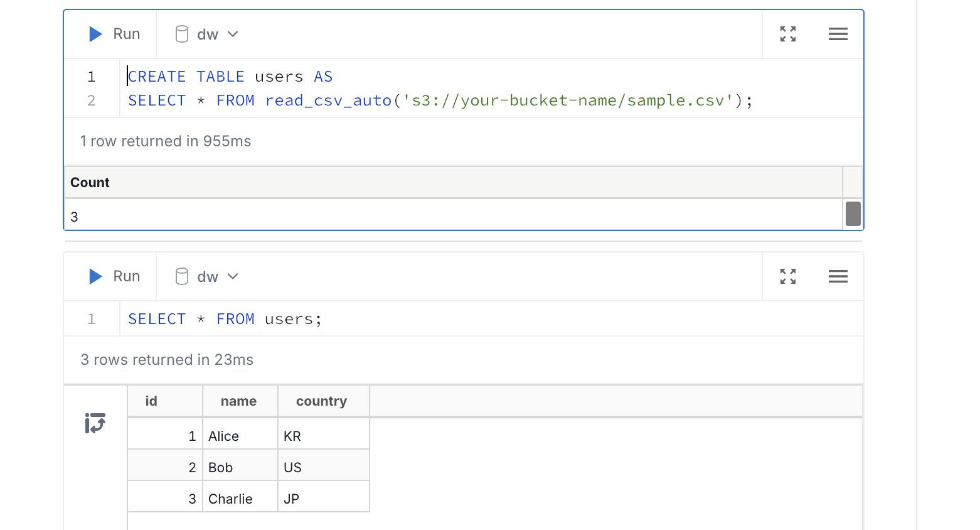Select the Count column header
This screenshot has height=530, width=980.
click(x=90, y=182)
